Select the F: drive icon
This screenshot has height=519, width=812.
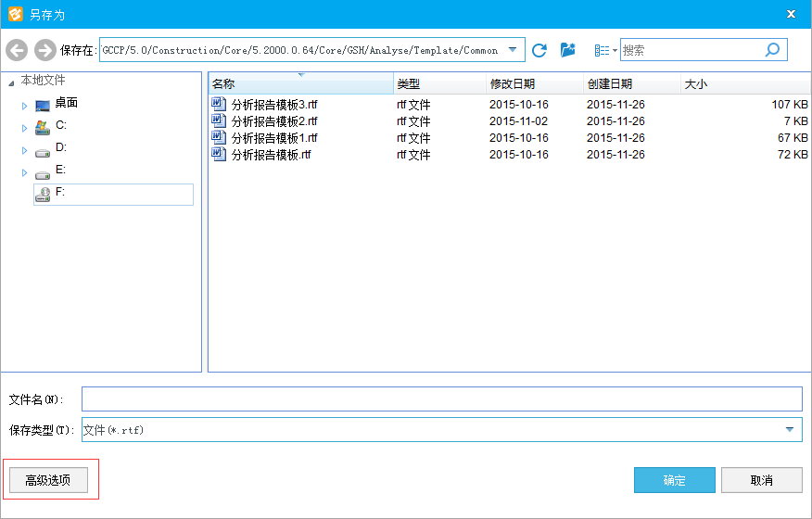(43, 194)
